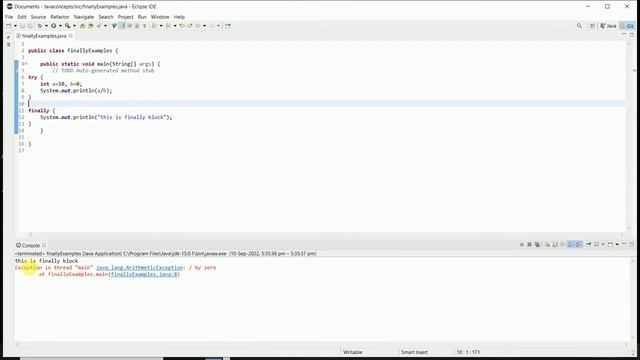Image resolution: width=640 pixels, height=360 pixels.
Task: Open the Refactor menu
Action: pyautogui.click(x=60, y=17)
